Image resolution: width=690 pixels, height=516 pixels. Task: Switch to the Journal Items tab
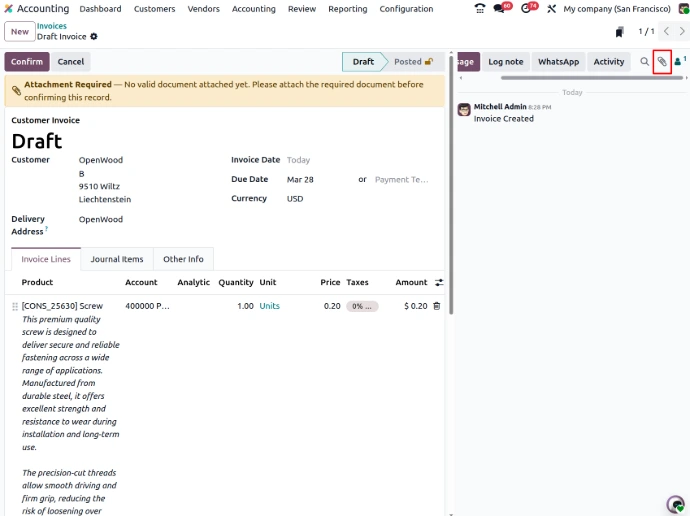click(x=117, y=259)
